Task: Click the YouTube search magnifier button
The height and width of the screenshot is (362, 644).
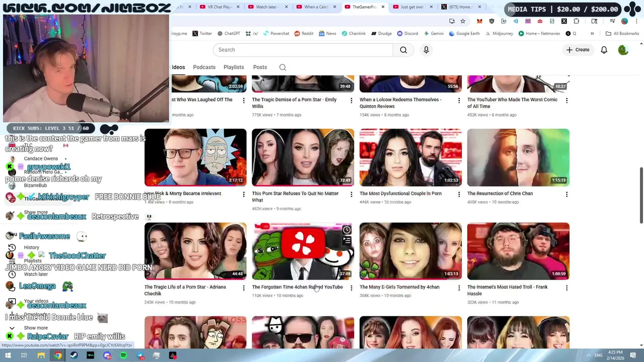Action: click(404, 50)
